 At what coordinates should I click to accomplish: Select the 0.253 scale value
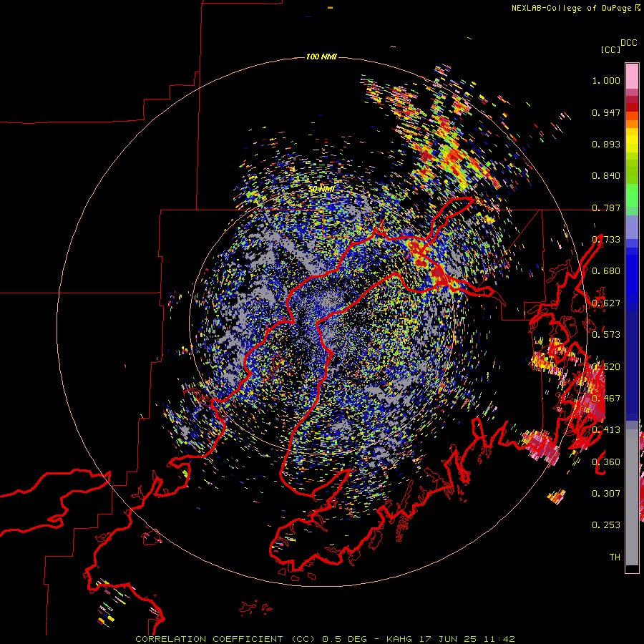click(x=606, y=525)
